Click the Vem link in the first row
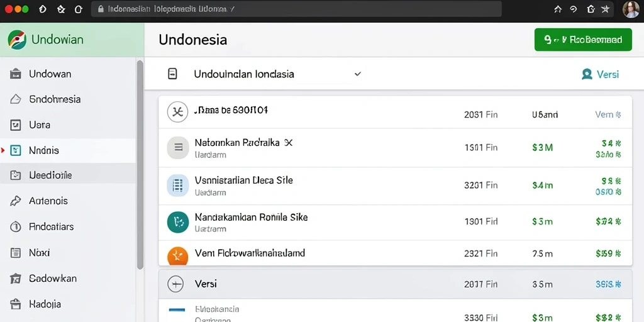The image size is (644, 322). click(x=608, y=114)
